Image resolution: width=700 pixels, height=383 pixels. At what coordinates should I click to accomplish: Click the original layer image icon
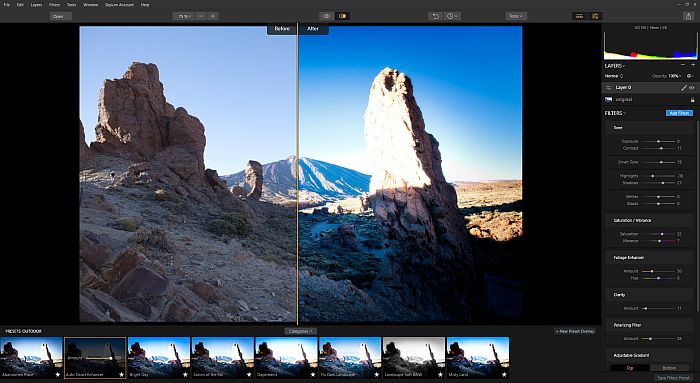tap(608, 100)
